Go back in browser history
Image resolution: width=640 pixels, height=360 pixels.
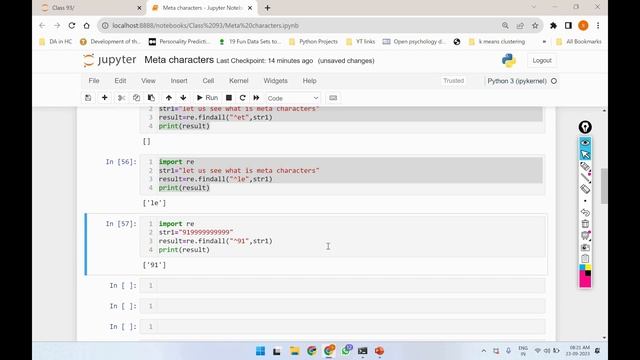click(42, 25)
